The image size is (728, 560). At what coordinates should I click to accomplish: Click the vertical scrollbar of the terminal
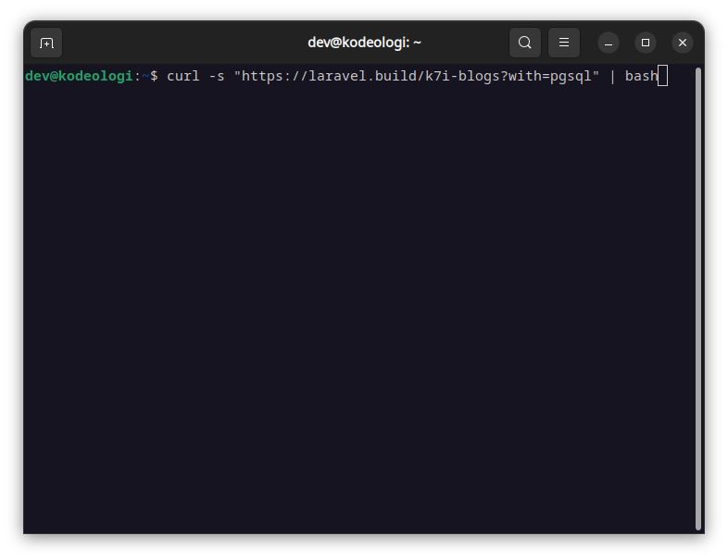coord(697,299)
